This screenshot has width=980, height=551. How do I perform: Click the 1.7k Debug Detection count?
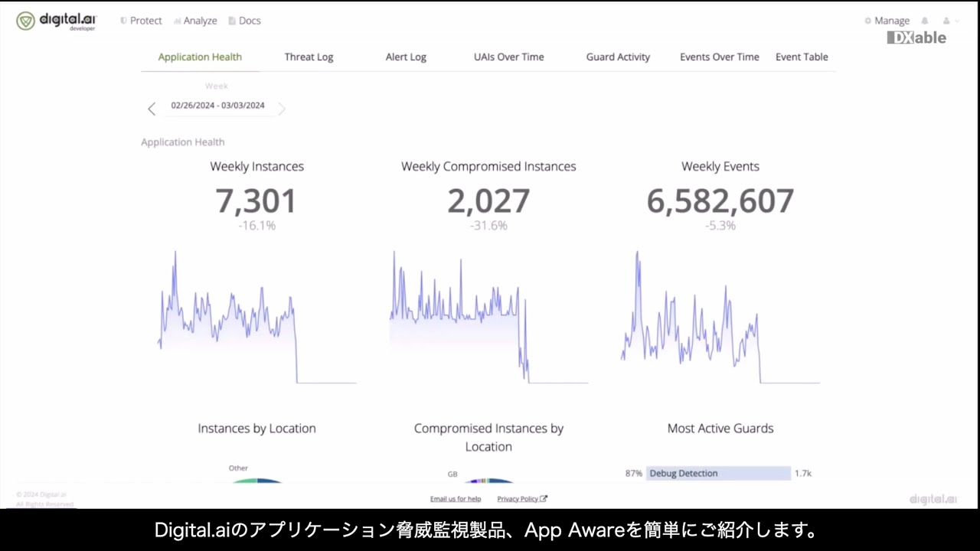click(x=802, y=473)
